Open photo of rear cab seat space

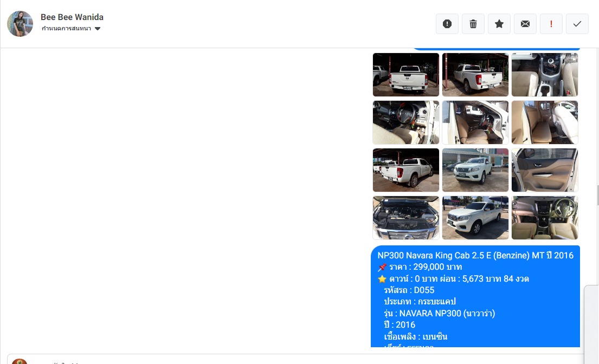545,122
